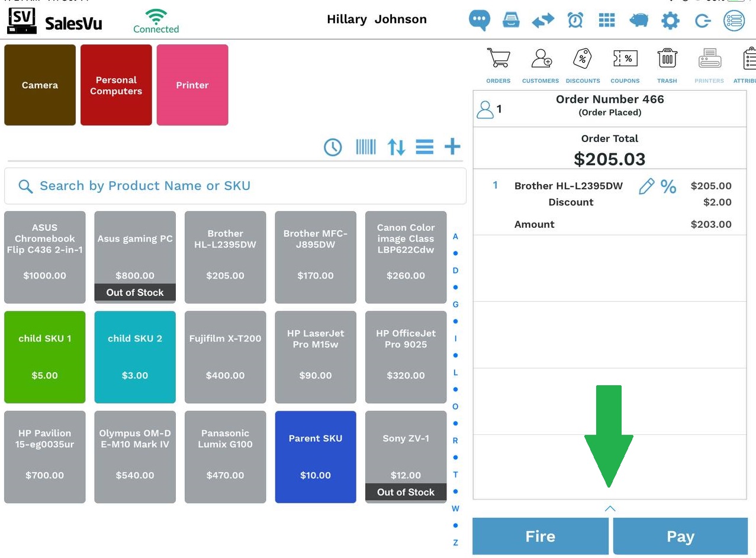Edit the Brother HL-L2395DW line item
This screenshot has width=756, height=558.
coord(646,186)
